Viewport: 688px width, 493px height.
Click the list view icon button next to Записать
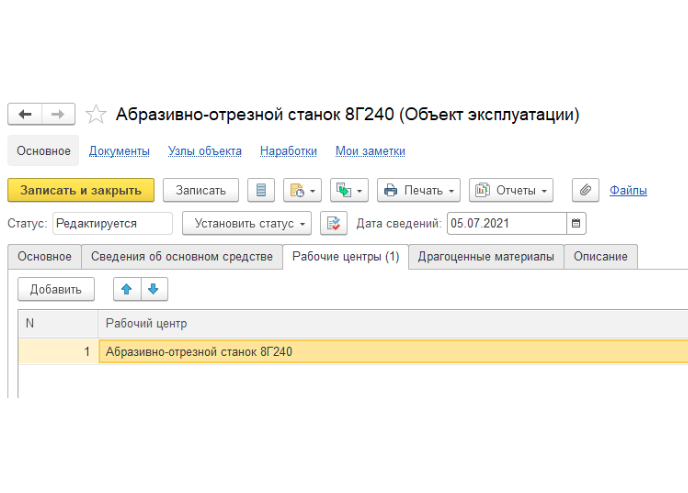click(261, 190)
